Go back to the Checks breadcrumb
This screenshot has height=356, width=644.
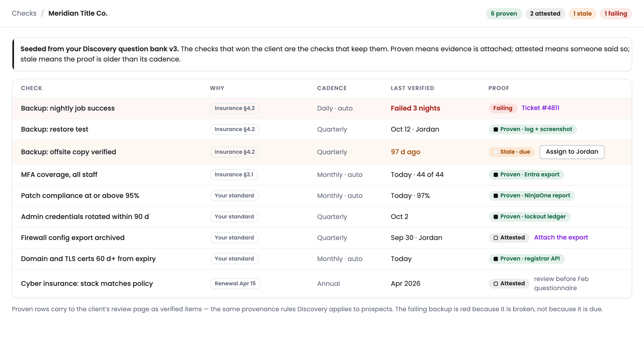24,13
